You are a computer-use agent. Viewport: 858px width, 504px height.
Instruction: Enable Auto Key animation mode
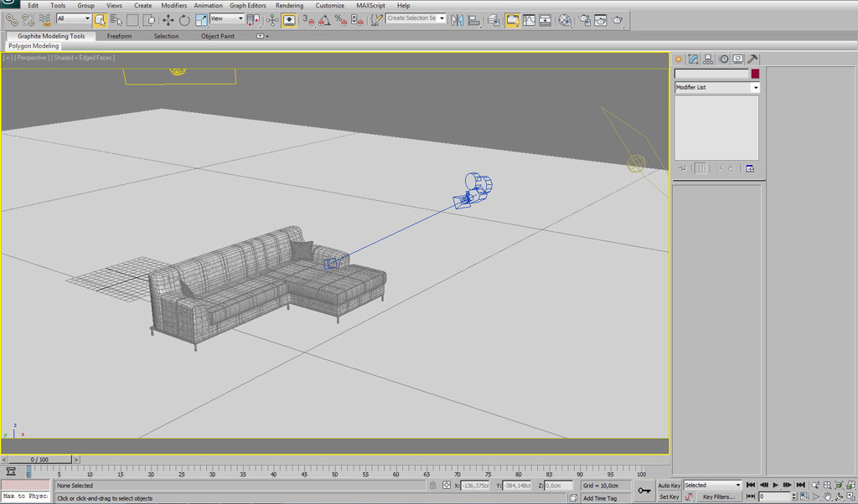coord(669,485)
